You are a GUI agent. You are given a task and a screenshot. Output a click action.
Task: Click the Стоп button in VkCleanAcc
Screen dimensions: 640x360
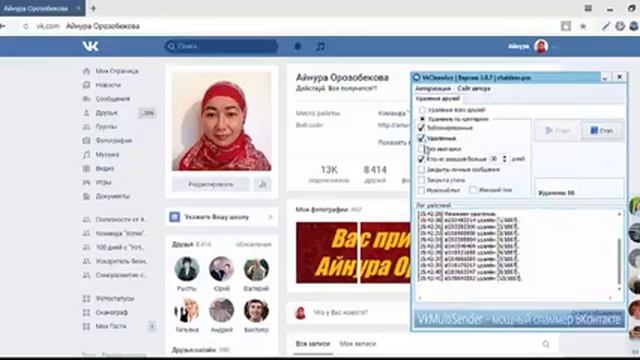pos(602,131)
